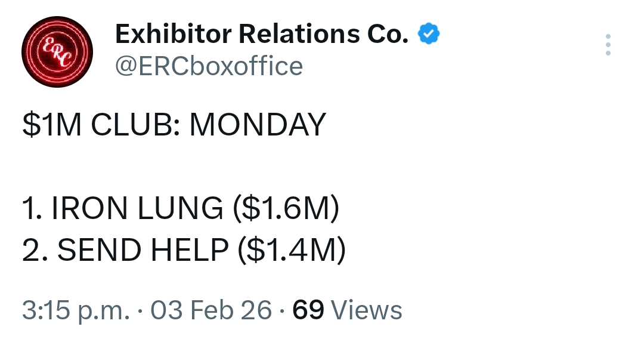Click the blue verified checkmark badge
This screenshot has height=342, width=644.
[x=428, y=35]
